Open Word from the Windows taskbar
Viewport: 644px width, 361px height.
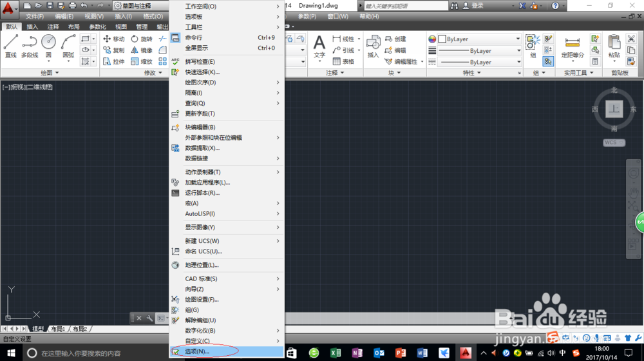[422, 353]
